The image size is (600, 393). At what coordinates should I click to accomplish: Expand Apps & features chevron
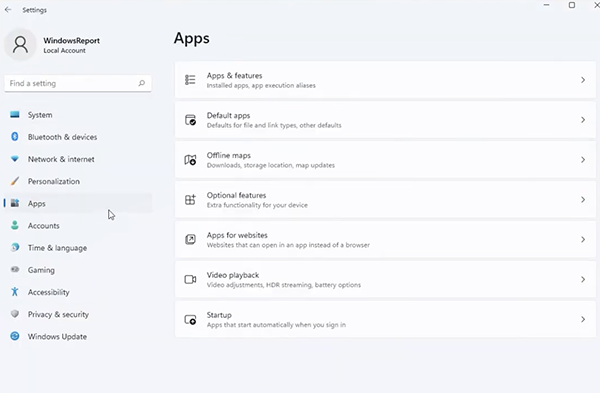pos(583,80)
